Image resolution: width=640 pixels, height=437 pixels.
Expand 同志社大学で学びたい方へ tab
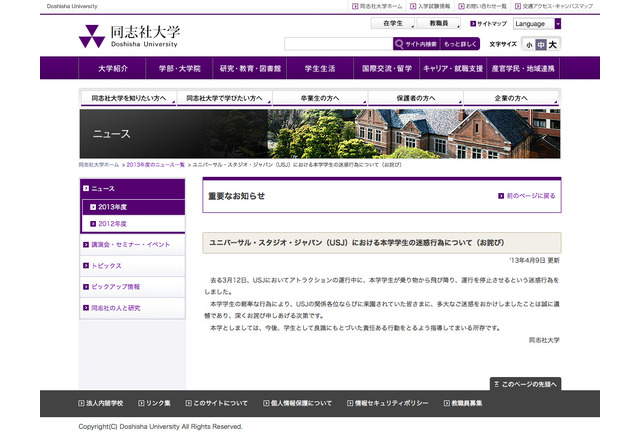[224, 98]
